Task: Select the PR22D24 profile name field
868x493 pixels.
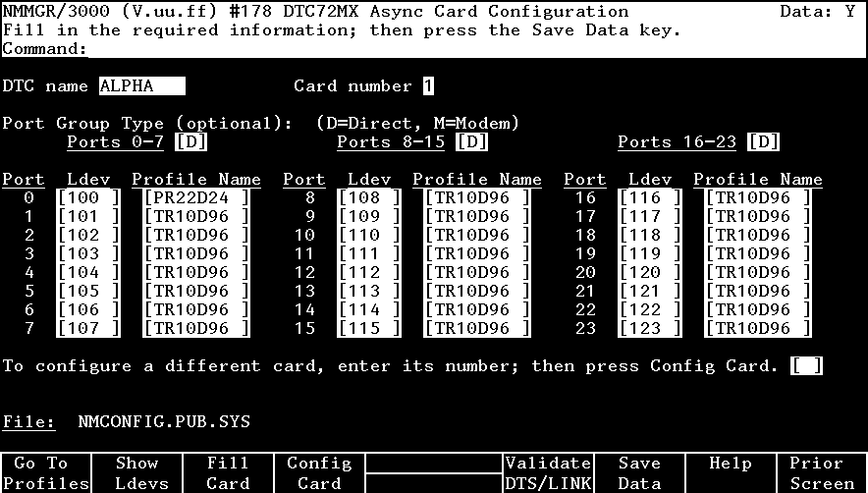Action: (x=196, y=198)
